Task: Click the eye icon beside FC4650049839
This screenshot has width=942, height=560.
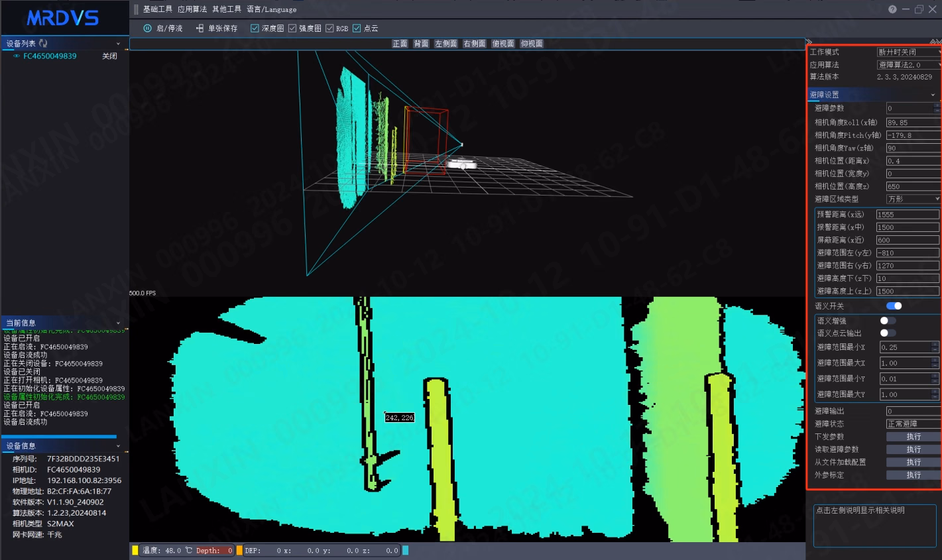Action: tap(17, 56)
